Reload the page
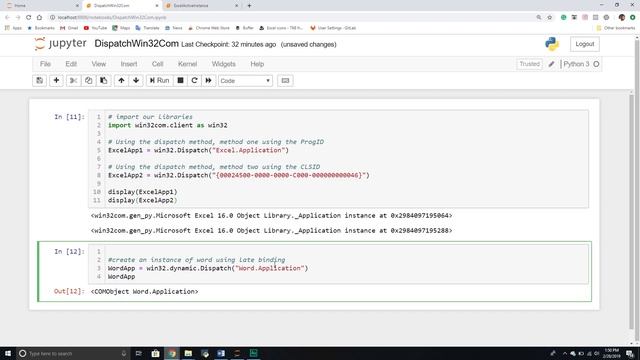Viewport: 640px width, 360px height. 29,18
